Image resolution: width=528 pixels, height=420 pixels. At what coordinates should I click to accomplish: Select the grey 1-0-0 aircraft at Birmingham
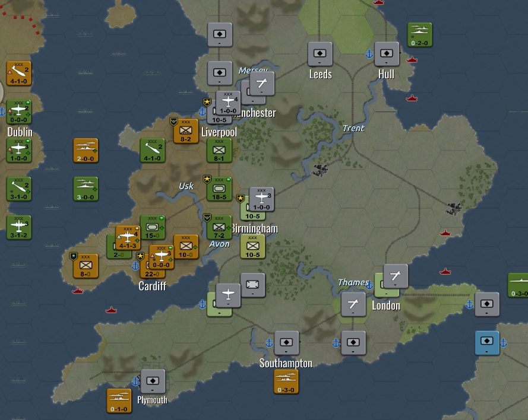pyautogui.click(x=262, y=199)
